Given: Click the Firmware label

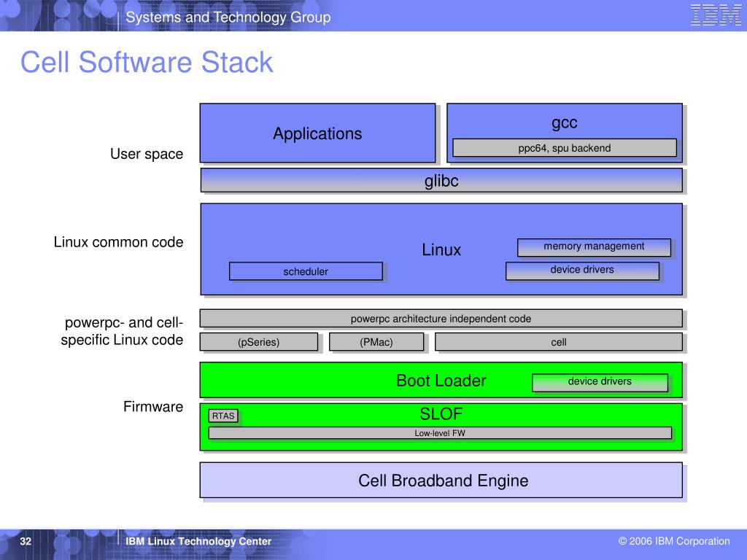Looking at the screenshot, I should point(153,407).
